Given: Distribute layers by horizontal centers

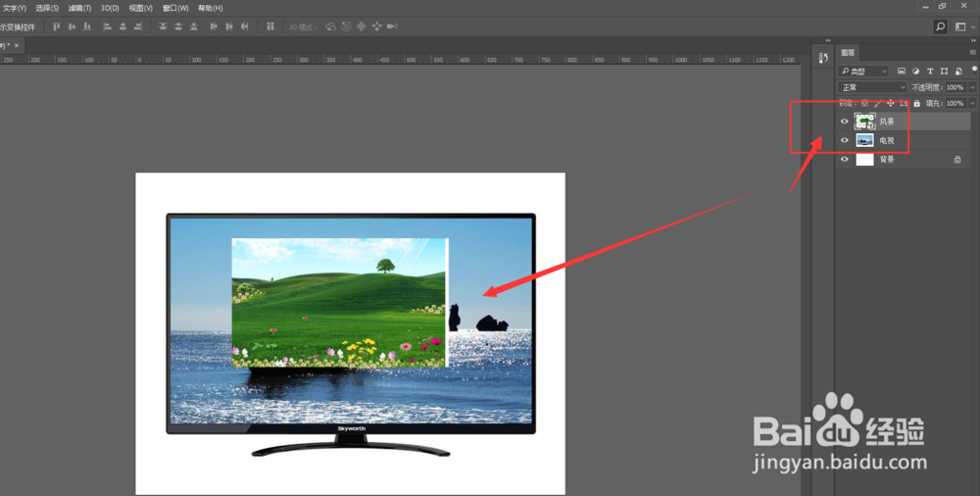Looking at the screenshot, I should point(229,26).
